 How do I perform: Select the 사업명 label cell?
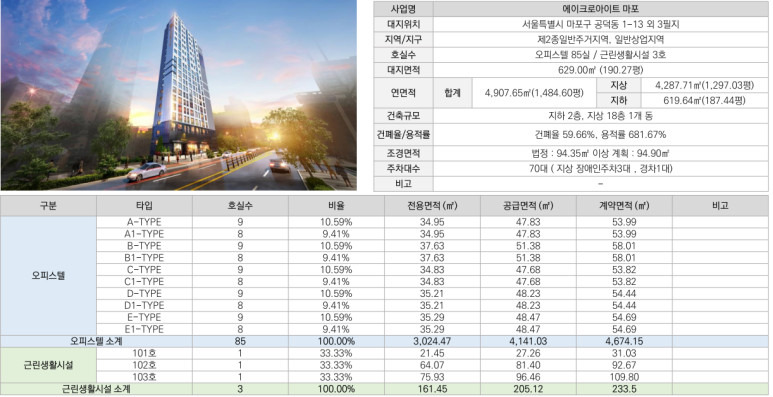(403, 9)
